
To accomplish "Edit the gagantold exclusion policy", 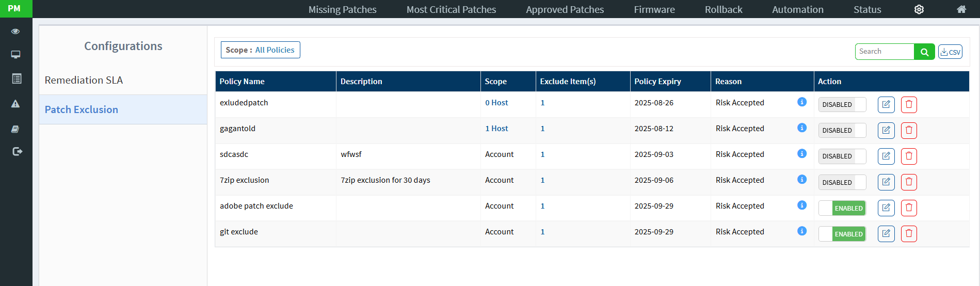I will coord(886,131).
